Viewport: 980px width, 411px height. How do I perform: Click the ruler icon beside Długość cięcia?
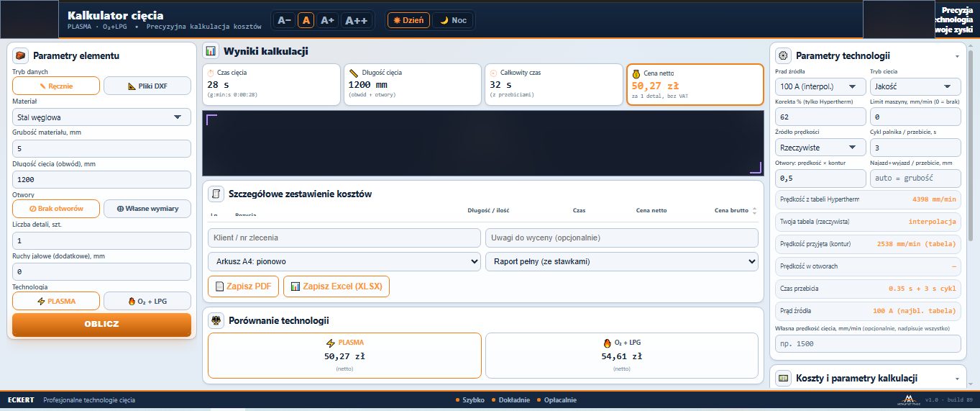[353, 73]
